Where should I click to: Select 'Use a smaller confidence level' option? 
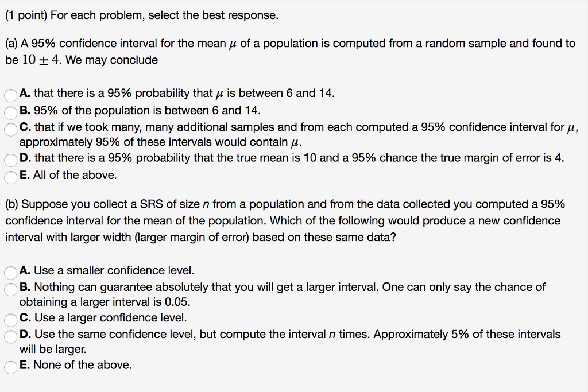tap(9, 271)
